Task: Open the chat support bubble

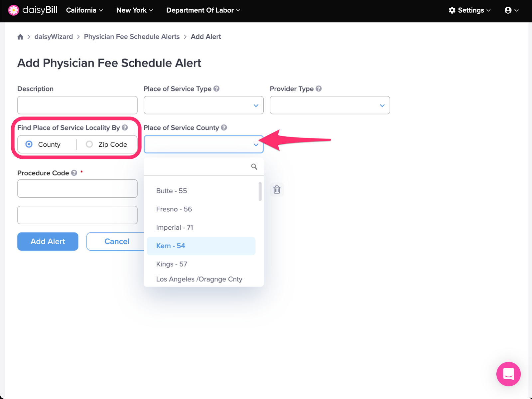Action: (x=508, y=374)
